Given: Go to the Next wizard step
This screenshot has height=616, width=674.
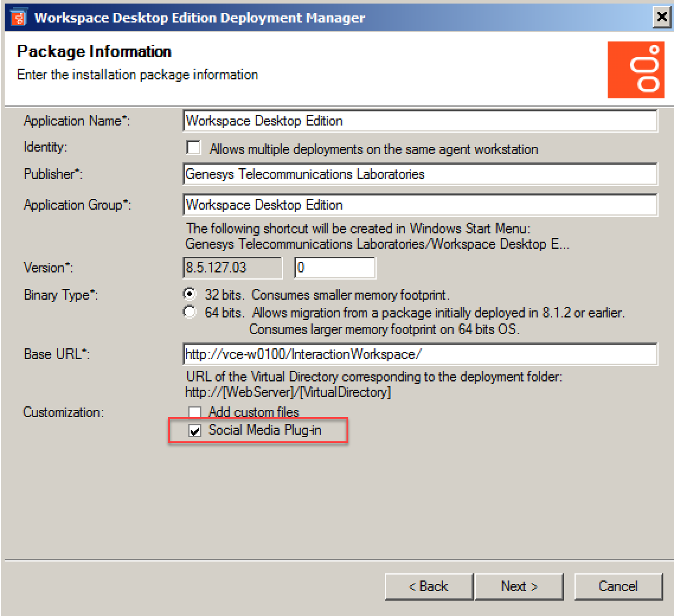Looking at the screenshot, I should (x=519, y=586).
